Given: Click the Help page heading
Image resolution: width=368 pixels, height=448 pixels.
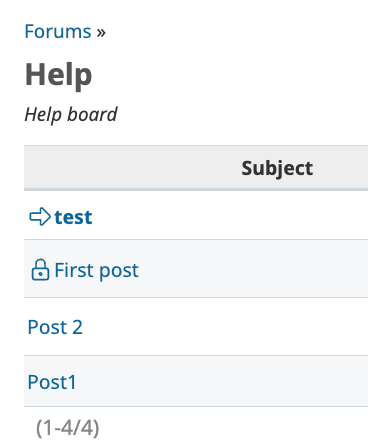Looking at the screenshot, I should click(x=58, y=75).
